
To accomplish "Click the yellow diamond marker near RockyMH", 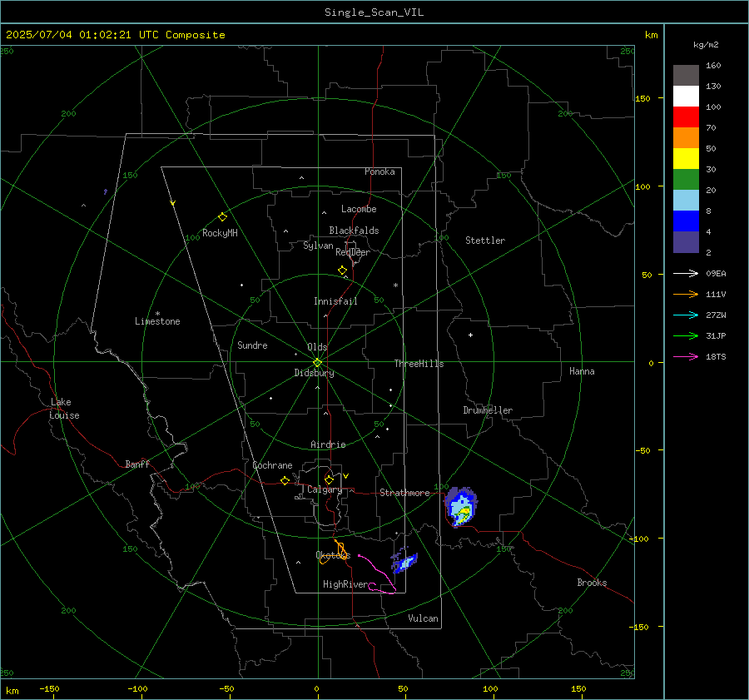I will tap(222, 217).
